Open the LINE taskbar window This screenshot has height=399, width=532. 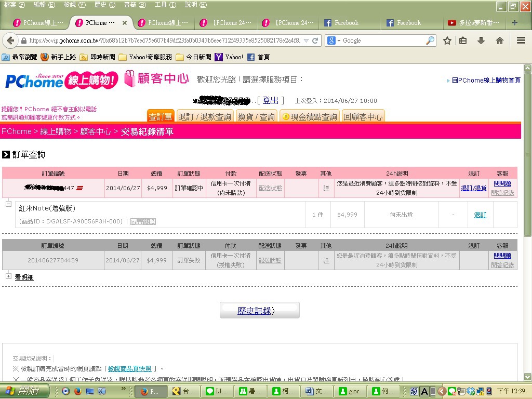click(x=217, y=391)
